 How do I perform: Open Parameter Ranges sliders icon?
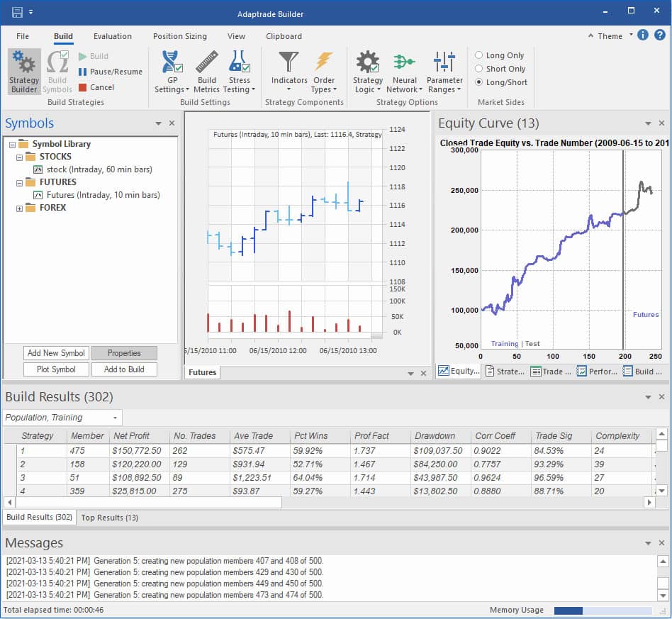tap(444, 64)
